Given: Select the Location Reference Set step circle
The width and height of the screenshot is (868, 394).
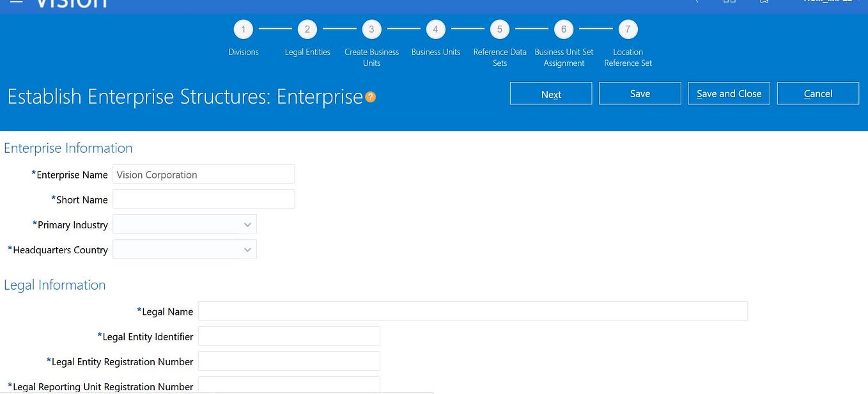Looking at the screenshot, I should 628,29.
